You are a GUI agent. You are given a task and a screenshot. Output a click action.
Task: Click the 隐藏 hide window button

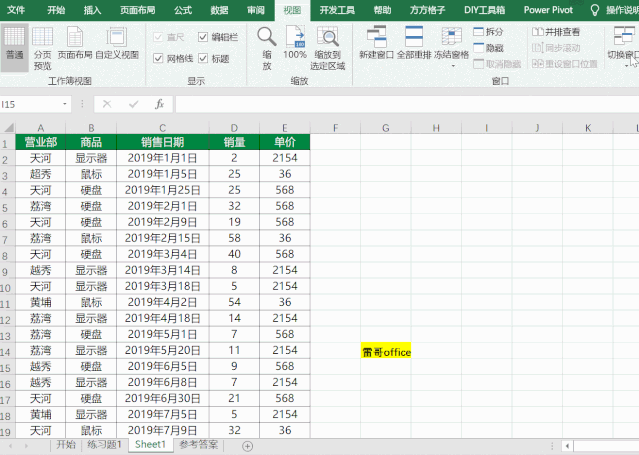(x=488, y=48)
